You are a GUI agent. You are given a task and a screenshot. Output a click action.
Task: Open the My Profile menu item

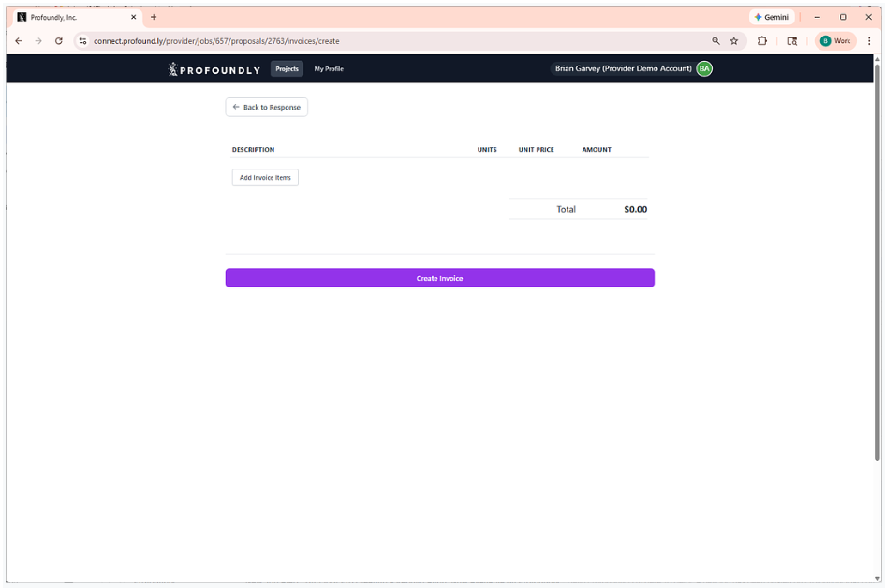(x=328, y=68)
